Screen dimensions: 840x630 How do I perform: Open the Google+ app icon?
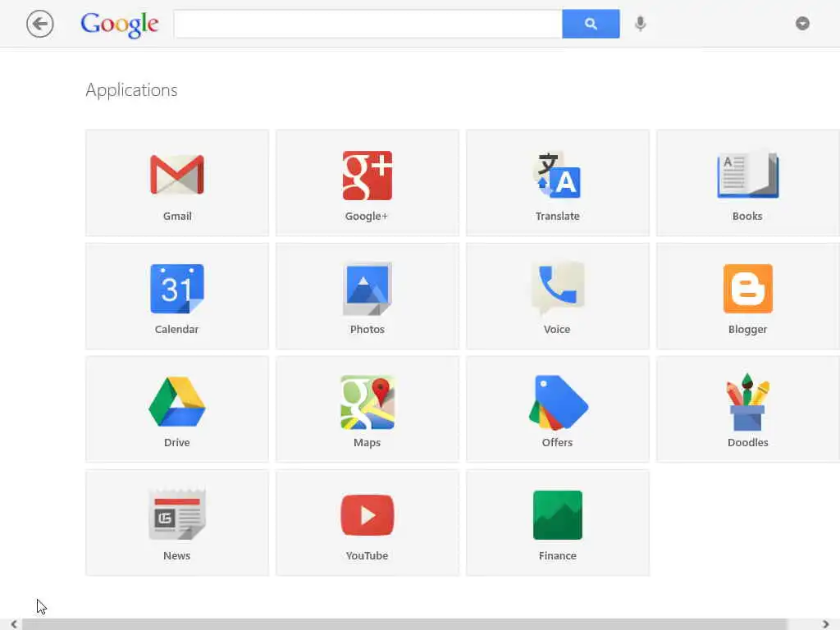tap(367, 176)
